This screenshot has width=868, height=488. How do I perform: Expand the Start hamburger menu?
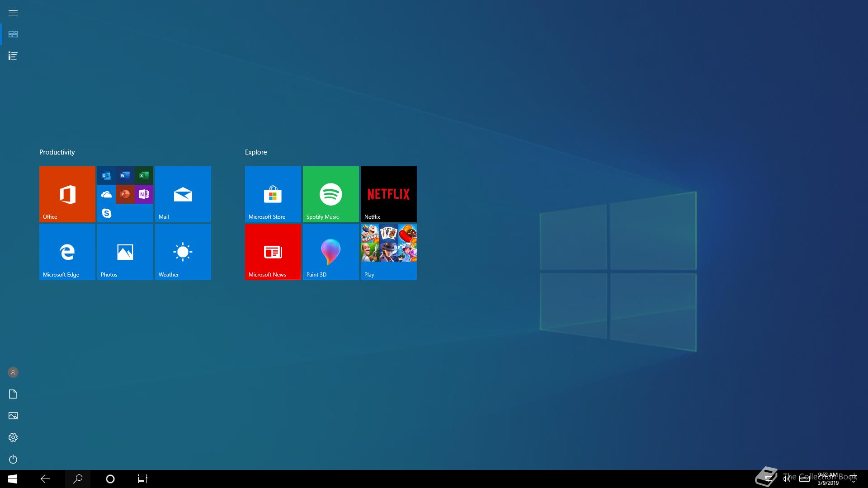[x=13, y=13]
